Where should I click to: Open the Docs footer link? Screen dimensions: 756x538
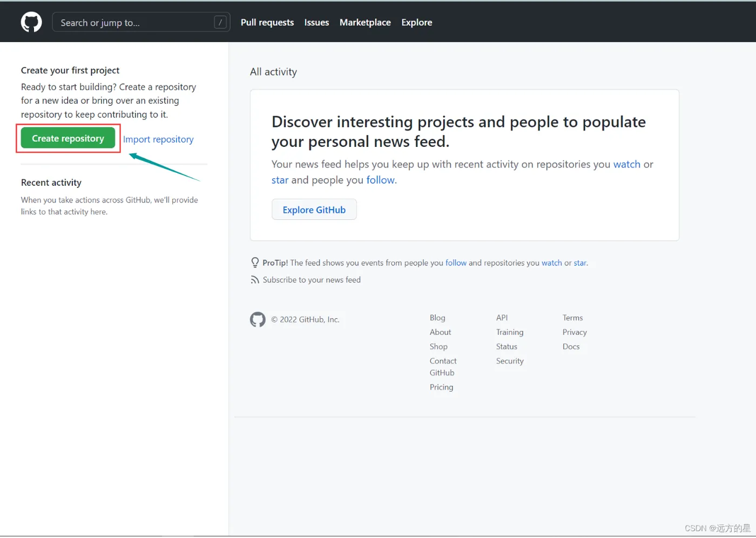(x=571, y=347)
